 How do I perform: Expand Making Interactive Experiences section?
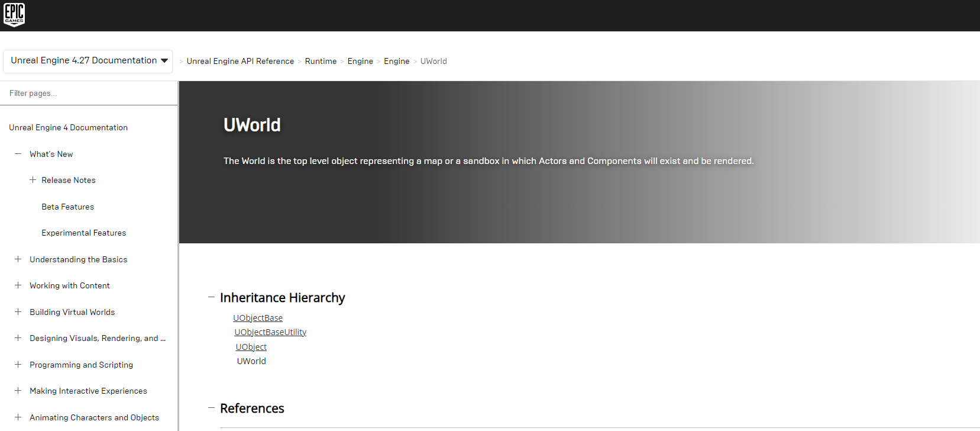coord(18,391)
